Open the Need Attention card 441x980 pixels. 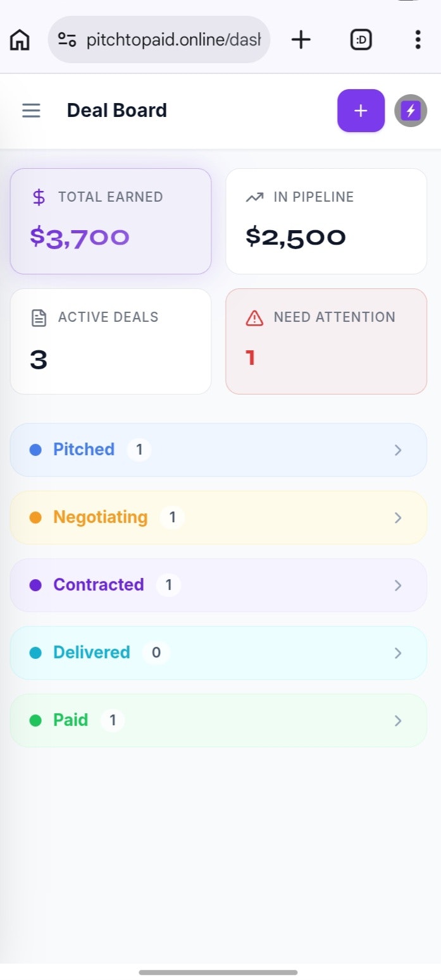tap(326, 341)
